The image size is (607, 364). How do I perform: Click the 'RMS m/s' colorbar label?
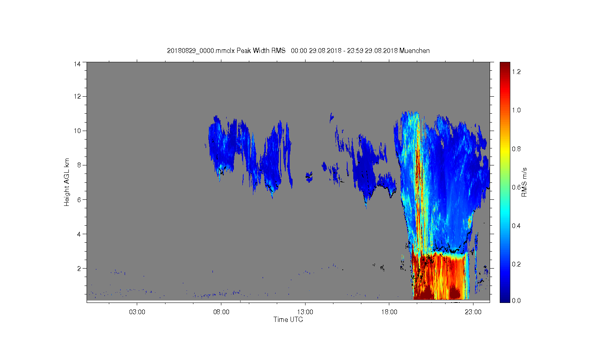(524, 182)
